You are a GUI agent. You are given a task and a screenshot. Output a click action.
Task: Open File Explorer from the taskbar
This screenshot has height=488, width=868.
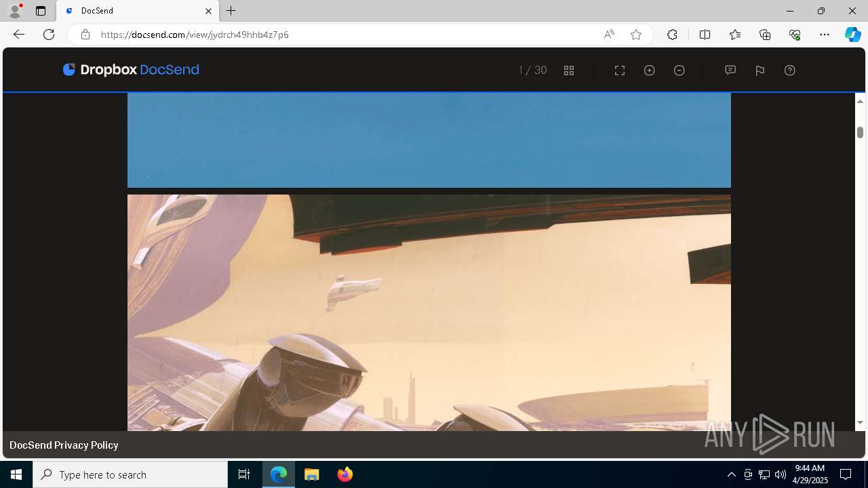coord(312,474)
